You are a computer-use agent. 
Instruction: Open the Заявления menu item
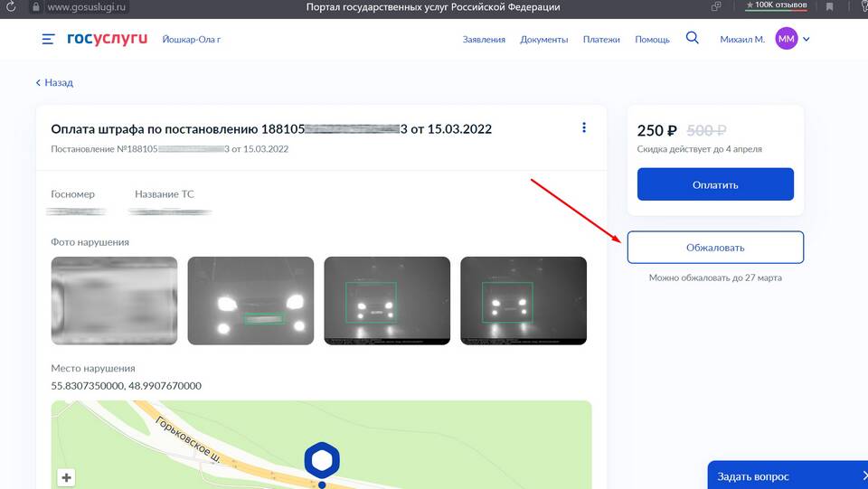coord(484,40)
